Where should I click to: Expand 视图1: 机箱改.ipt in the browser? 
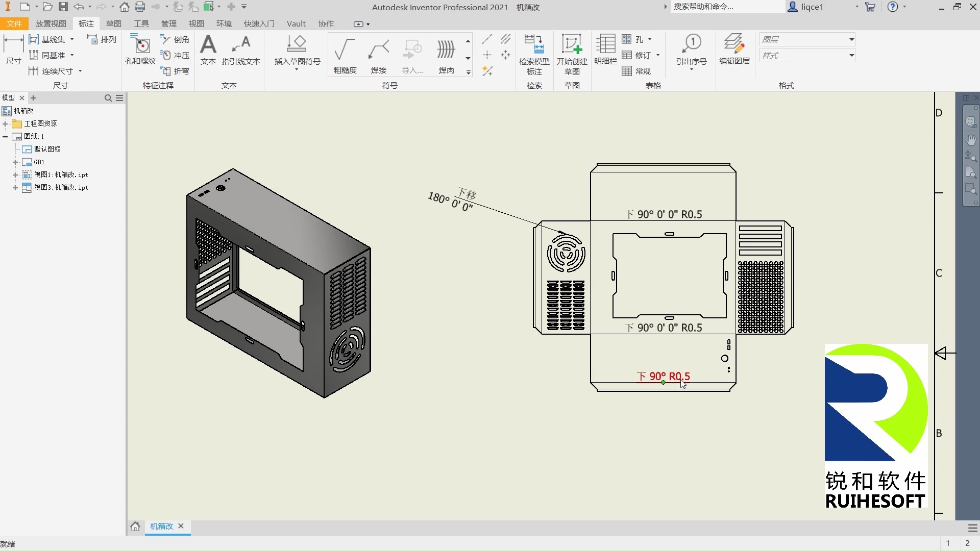point(15,175)
